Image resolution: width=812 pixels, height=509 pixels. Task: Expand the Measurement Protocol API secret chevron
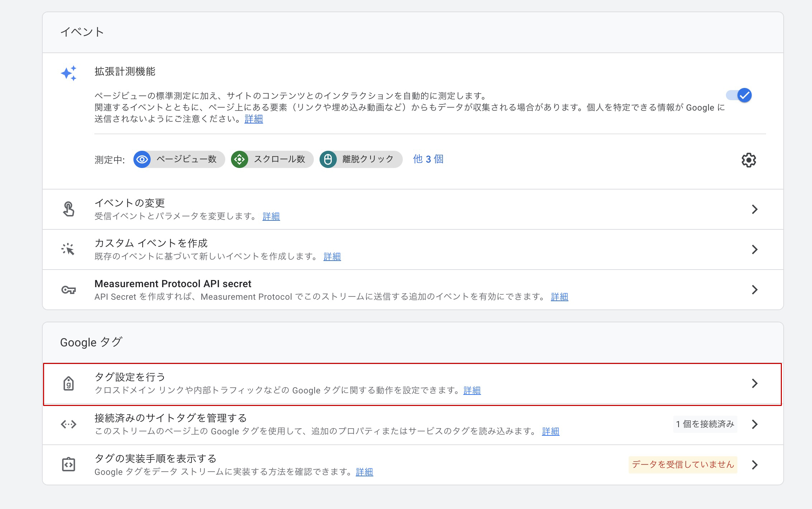755,290
